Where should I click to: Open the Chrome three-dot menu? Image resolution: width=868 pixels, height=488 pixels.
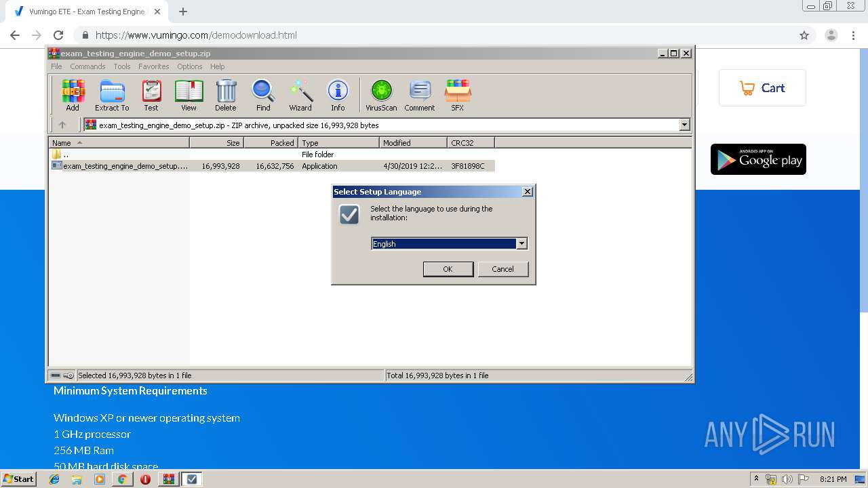click(x=853, y=35)
